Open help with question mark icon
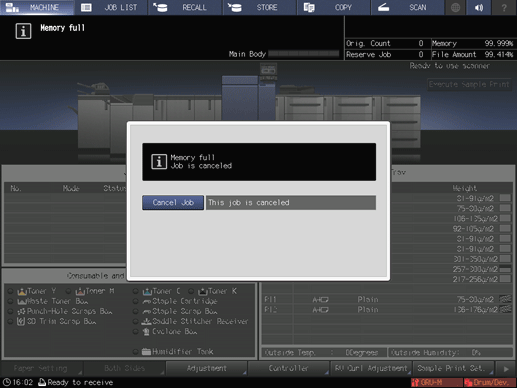517x388 pixels. coord(504,7)
